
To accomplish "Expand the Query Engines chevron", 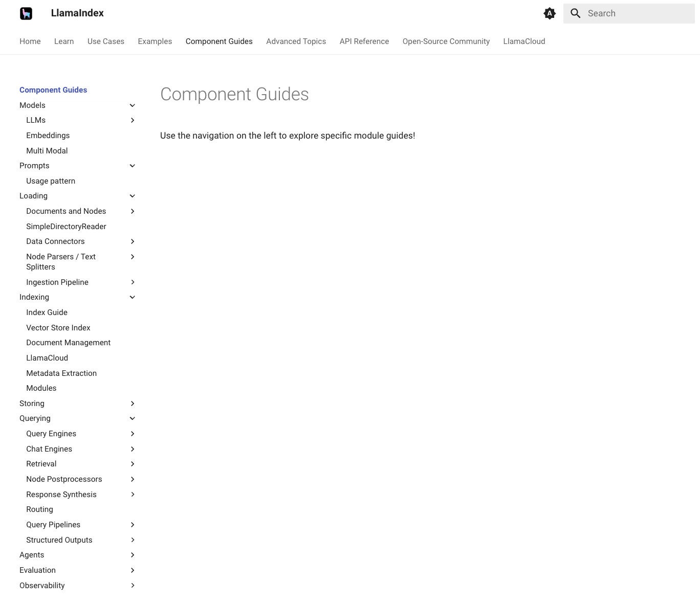I will [x=133, y=434].
